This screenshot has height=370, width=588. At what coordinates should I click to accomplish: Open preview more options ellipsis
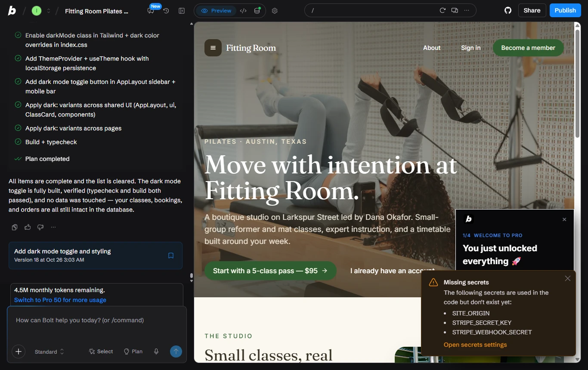tap(467, 10)
